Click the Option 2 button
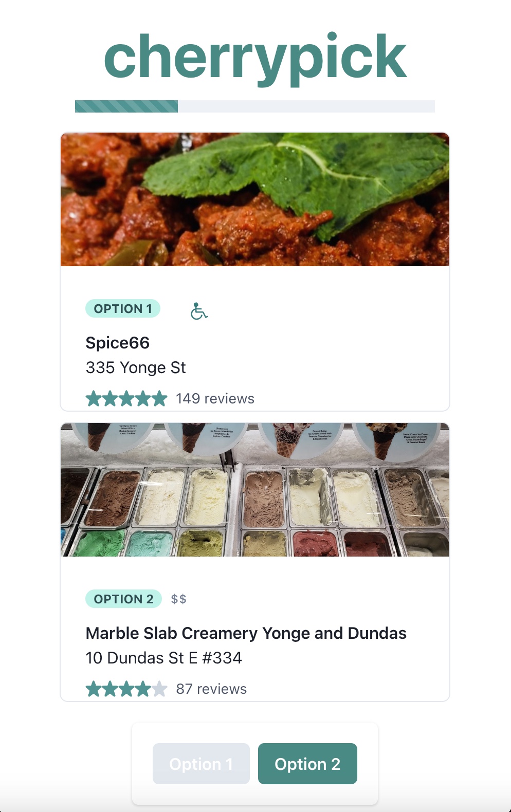Image resolution: width=511 pixels, height=812 pixels. (307, 764)
